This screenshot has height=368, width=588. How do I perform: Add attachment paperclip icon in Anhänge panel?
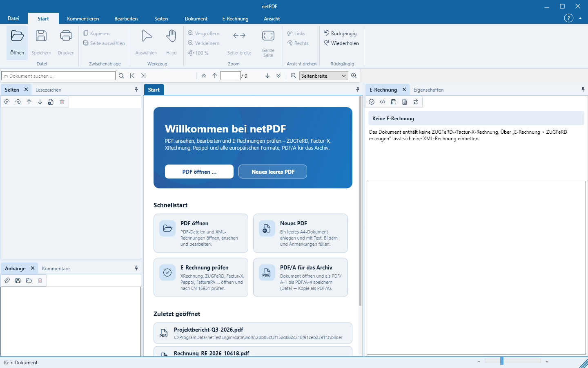click(x=7, y=280)
